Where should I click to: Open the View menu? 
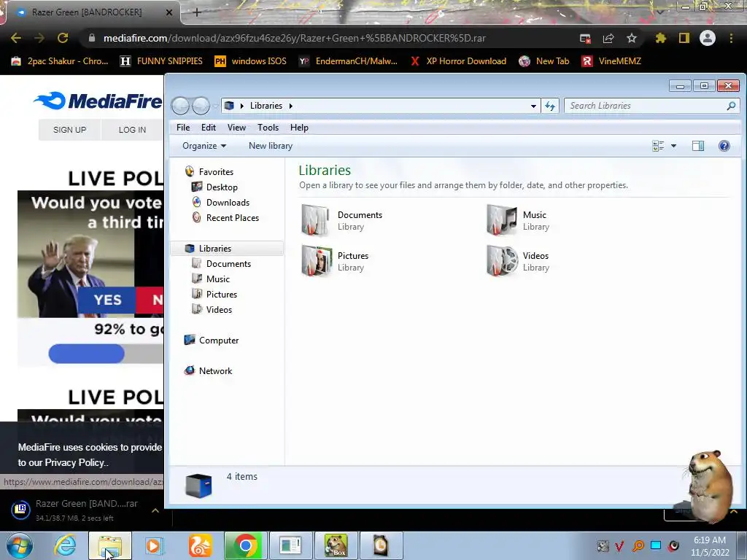coord(236,128)
